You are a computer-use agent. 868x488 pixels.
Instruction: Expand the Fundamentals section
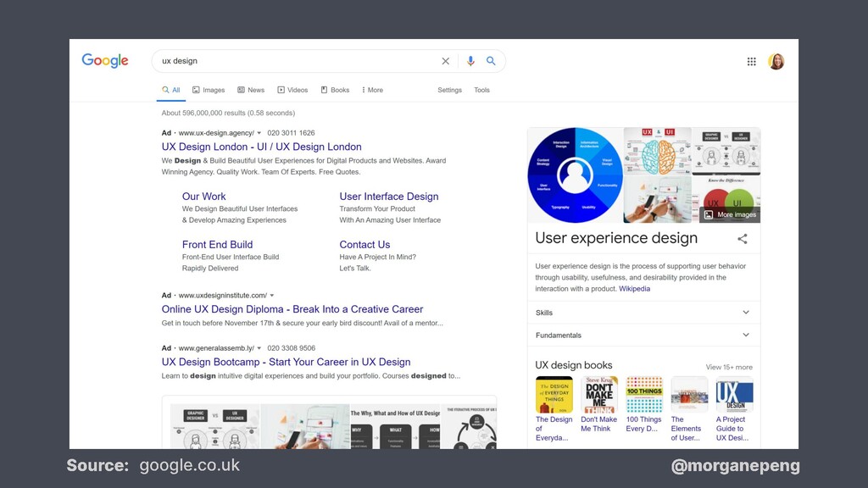(x=643, y=335)
